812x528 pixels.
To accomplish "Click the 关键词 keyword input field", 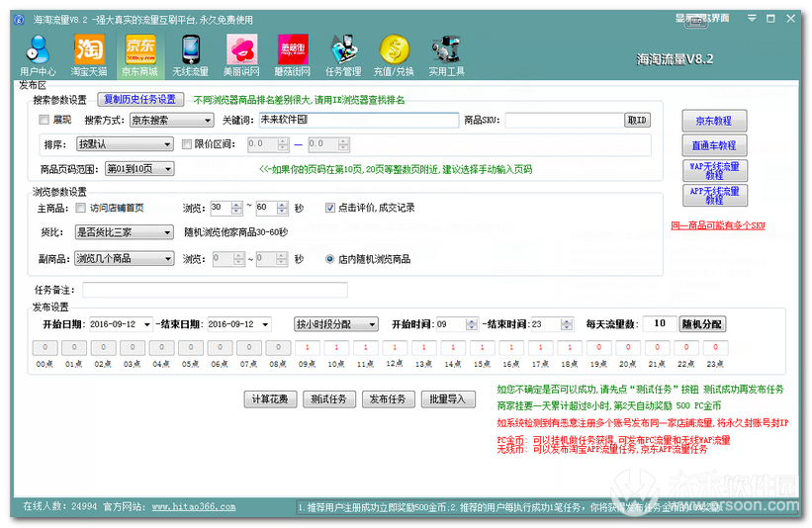I will [x=358, y=120].
